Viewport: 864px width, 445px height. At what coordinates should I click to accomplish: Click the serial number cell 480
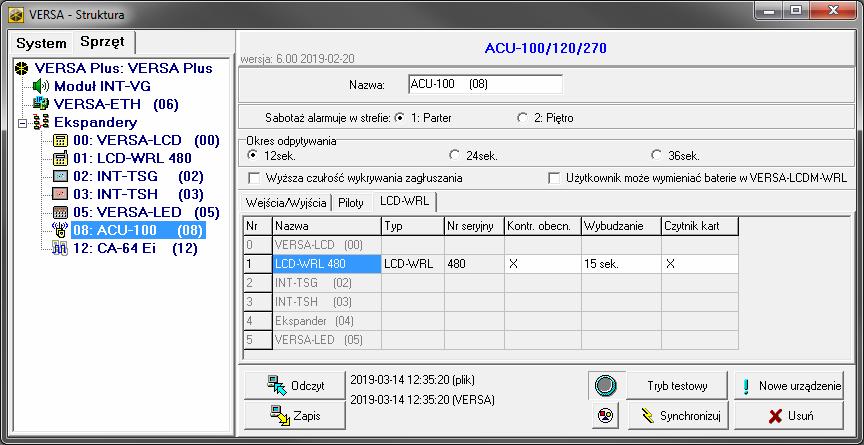click(x=474, y=264)
